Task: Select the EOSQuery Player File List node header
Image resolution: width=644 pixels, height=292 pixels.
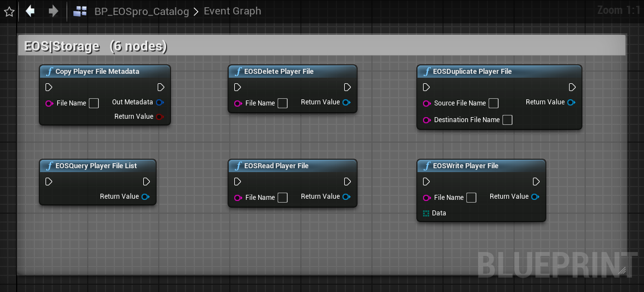Action: [x=97, y=166]
